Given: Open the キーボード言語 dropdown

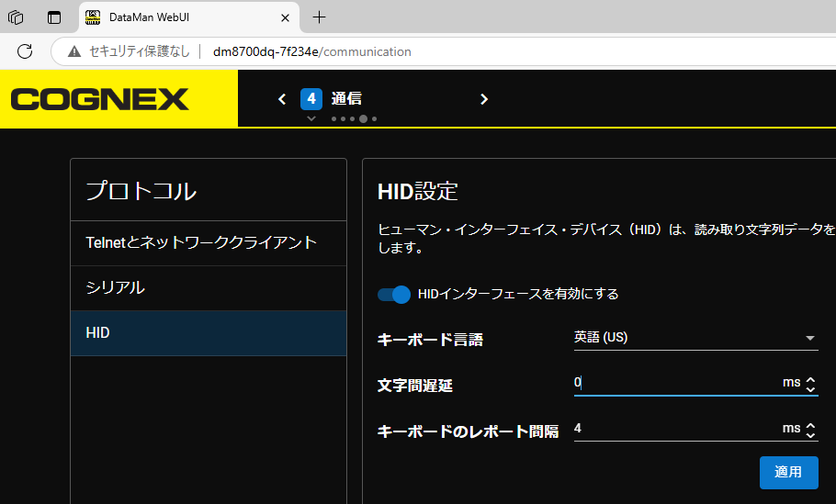Looking at the screenshot, I should (x=695, y=338).
